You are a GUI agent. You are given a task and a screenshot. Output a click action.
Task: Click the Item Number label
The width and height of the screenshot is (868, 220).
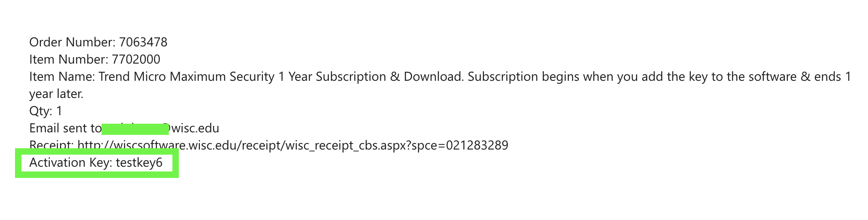click(69, 59)
